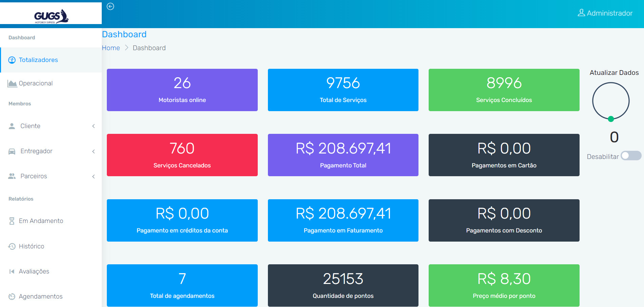Screen dimensions: 644x307
Task: Click the back arrow circle icon
Action: pos(110,6)
